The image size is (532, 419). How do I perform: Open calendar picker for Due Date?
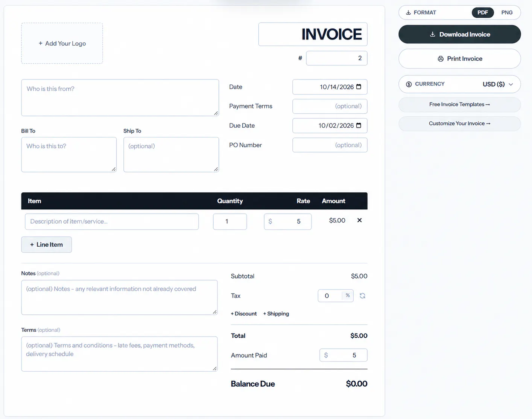tap(359, 125)
